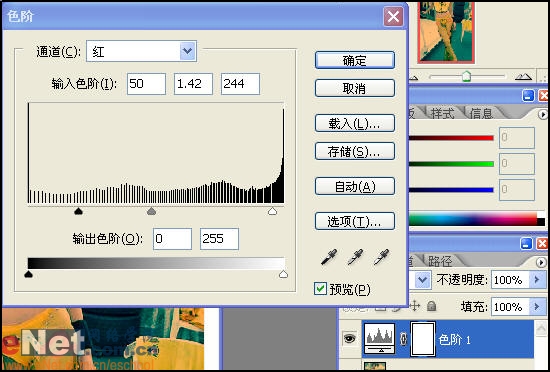Click the Levels adjustment icon on 色阶 1
Viewport: 550px width, 372px height.
380,338
